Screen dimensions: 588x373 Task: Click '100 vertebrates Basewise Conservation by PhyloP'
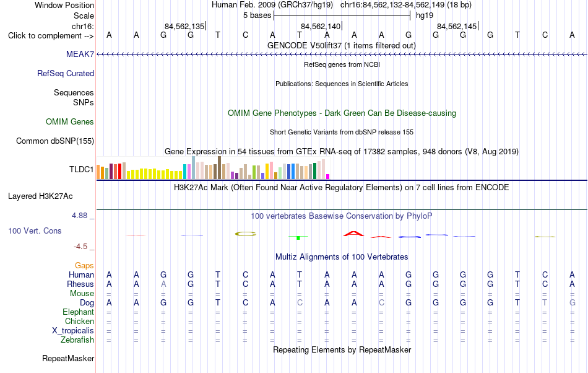341,216
